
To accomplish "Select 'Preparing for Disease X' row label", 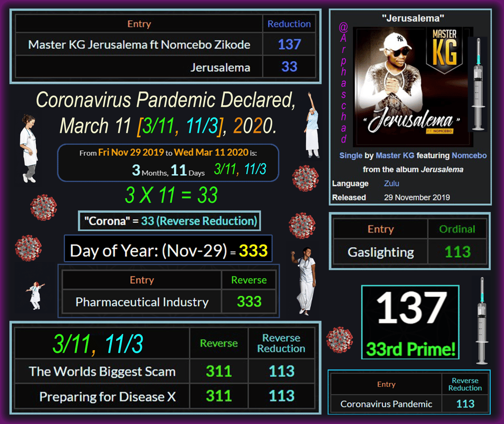I will pyautogui.click(x=107, y=396).
